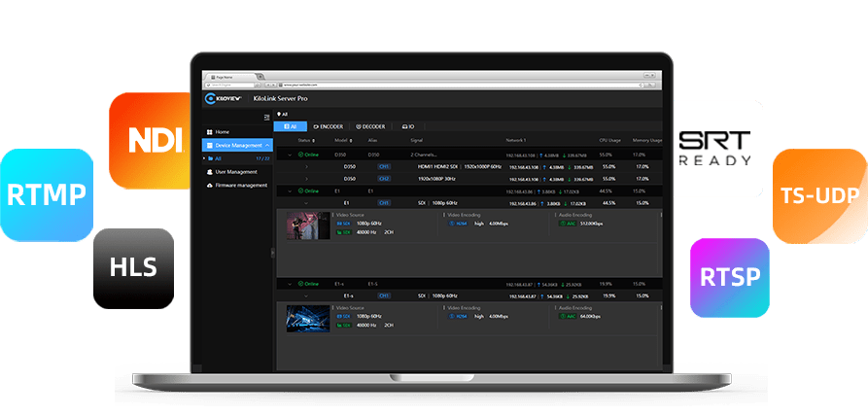Open User Management in sidebar
This screenshot has height=416, width=868.
[235, 171]
